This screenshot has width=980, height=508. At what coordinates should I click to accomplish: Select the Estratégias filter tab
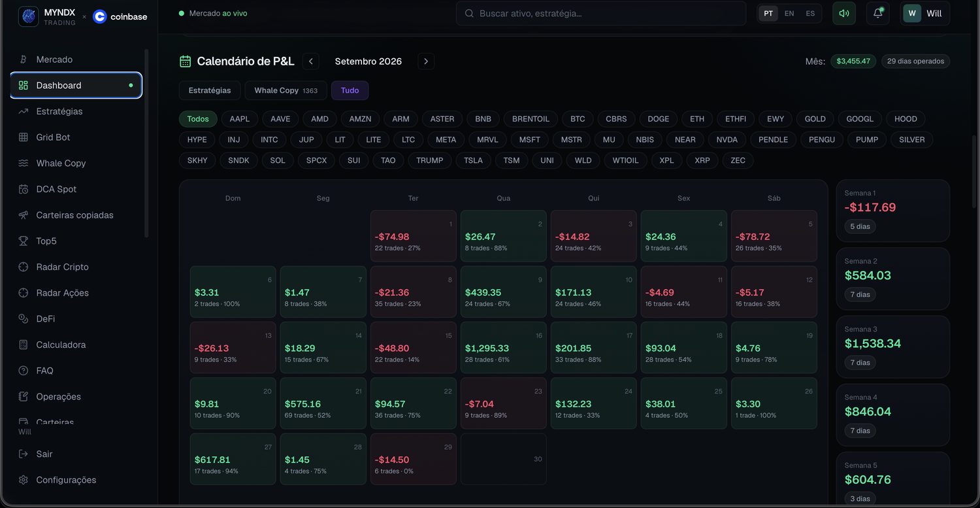click(210, 90)
